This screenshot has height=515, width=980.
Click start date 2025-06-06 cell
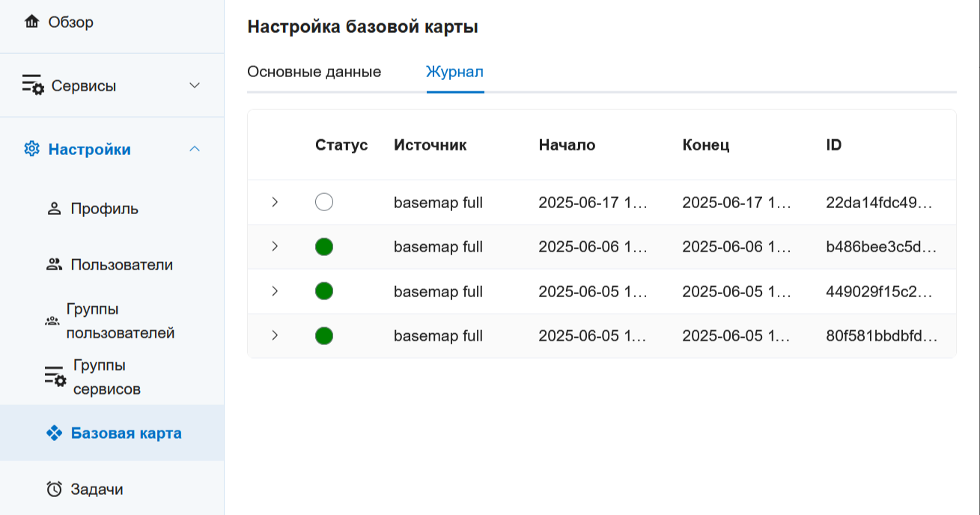pos(593,247)
